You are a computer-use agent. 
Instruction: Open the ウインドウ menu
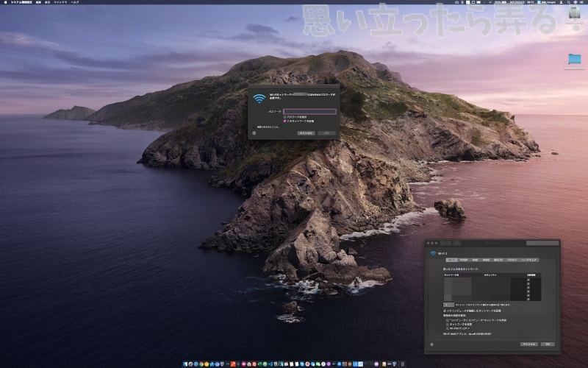61,2
